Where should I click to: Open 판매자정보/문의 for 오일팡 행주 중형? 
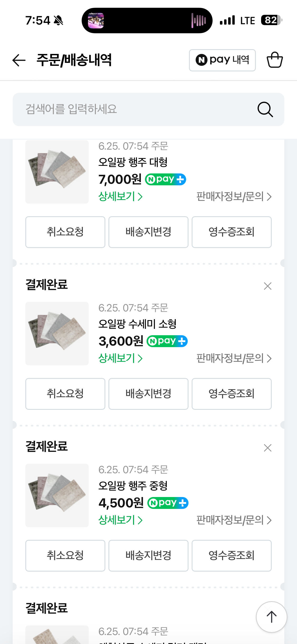pos(234,520)
